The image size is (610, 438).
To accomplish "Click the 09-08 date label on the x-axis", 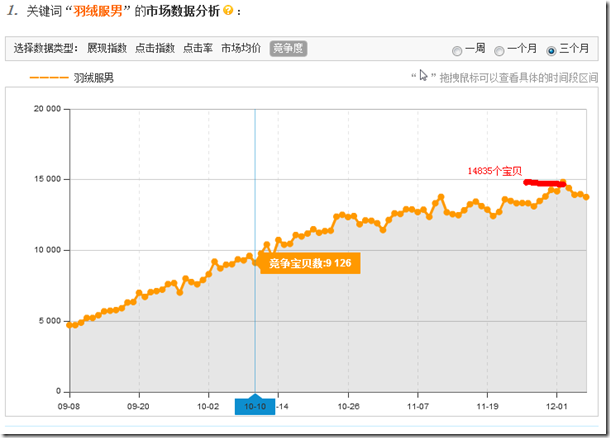I will click(69, 407).
